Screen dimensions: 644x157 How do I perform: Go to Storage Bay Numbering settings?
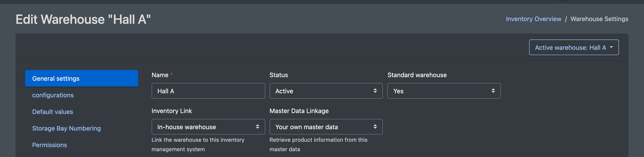pos(66,128)
